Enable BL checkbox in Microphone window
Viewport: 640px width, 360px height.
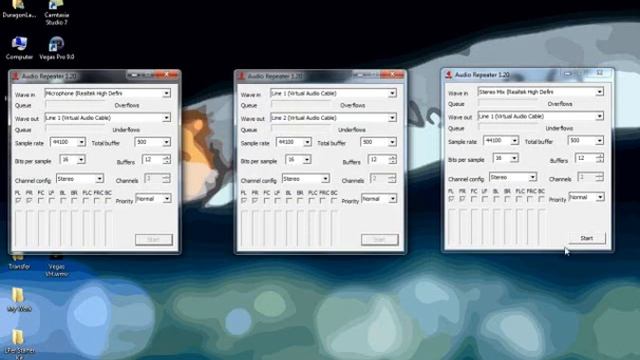tap(63, 201)
